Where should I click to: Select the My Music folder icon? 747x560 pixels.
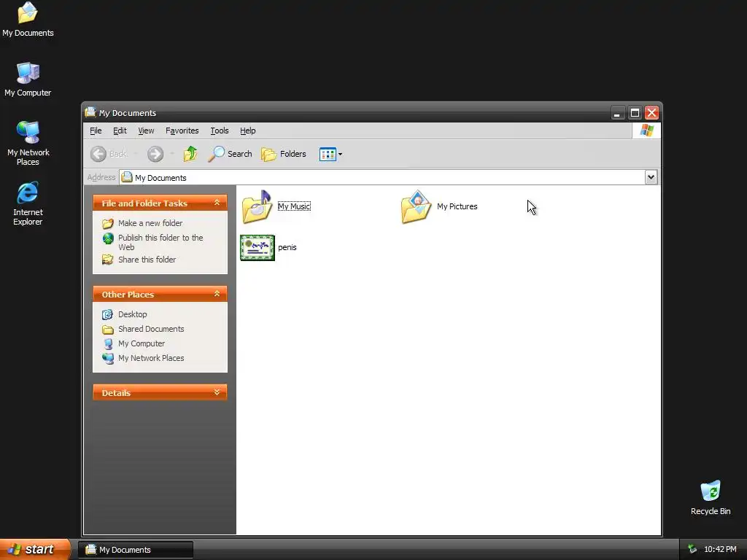click(257, 206)
